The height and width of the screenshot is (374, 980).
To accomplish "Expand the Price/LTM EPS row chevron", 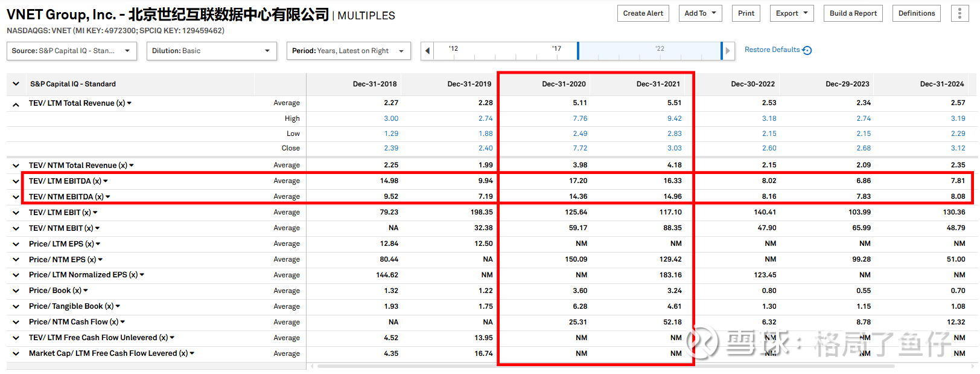I will 16,244.
